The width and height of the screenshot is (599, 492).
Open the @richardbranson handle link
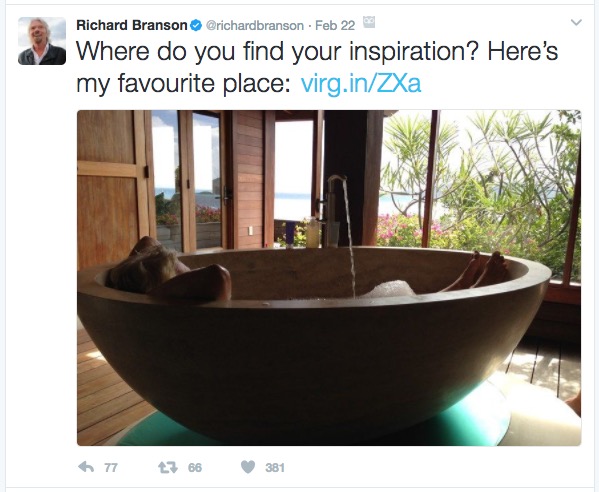pyautogui.click(x=255, y=26)
